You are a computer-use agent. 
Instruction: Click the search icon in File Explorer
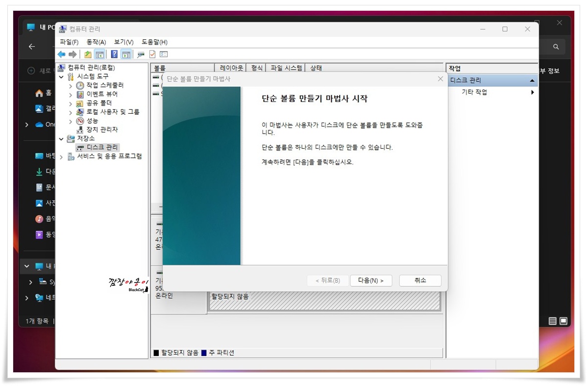(556, 47)
